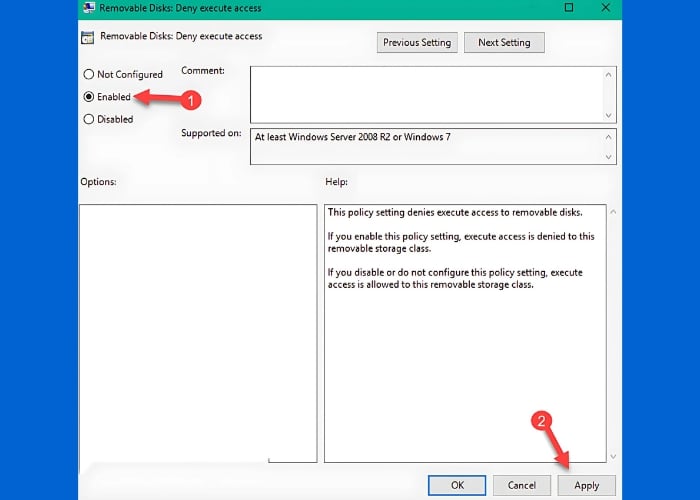Go to the Previous Setting
Viewport: 700px width, 500px height.
pyautogui.click(x=416, y=43)
